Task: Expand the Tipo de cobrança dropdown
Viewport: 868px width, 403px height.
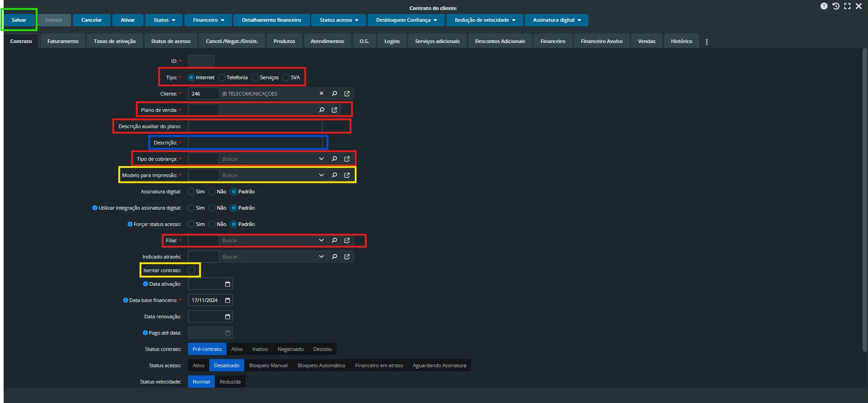Action: pyautogui.click(x=321, y=159)
